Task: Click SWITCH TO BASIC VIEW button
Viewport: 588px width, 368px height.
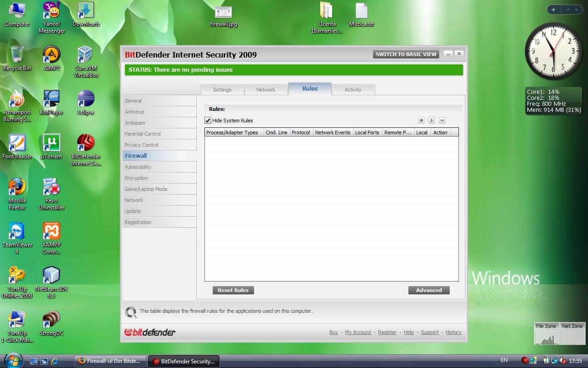Action: [x=406, y=54]
